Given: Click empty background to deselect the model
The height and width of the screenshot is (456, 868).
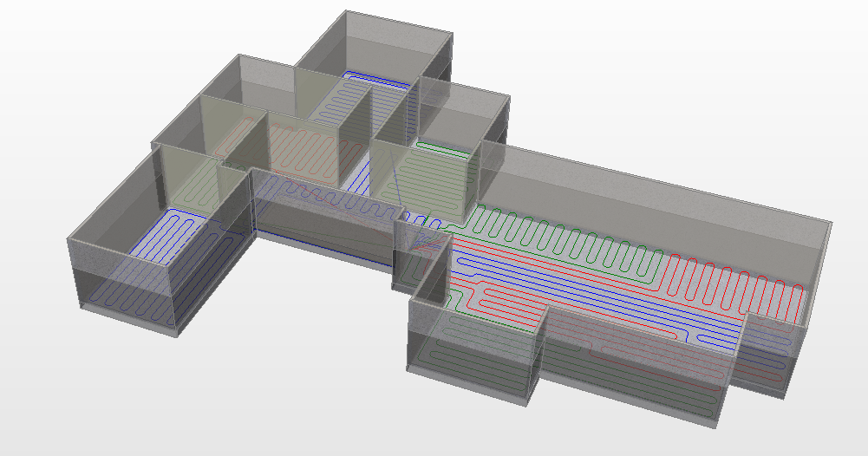Looking at the screenshot, I should pos(130,399).
